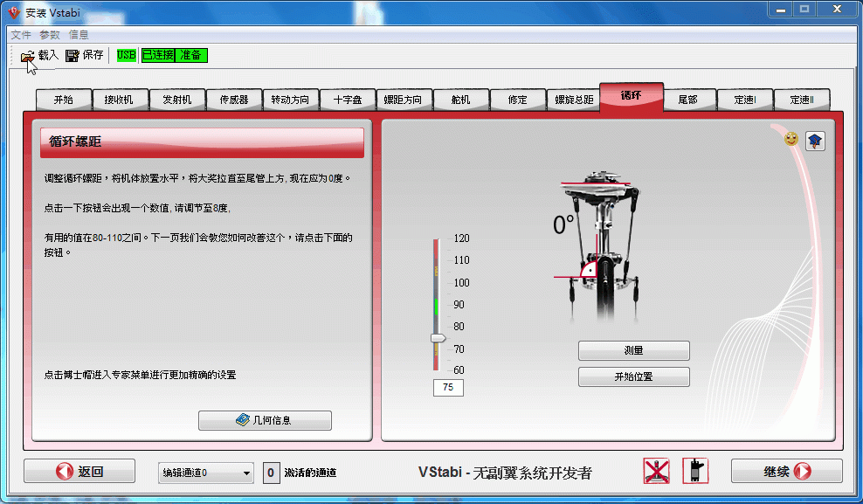Click the green USB status indicator
The width and height of the screenshot is (863, 504).
[127, 55]
